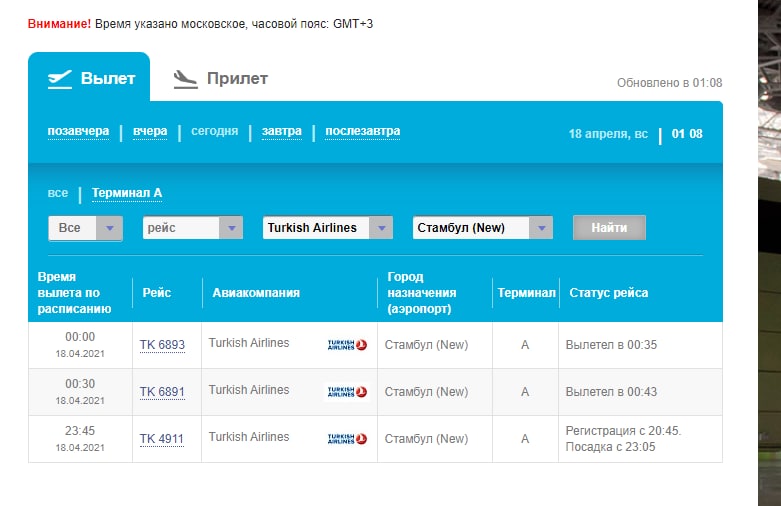The width and height of the screenshot is (781, 506).
Task: Click Стамбул (New) in TK 6893 row
Action: (426, 345)
